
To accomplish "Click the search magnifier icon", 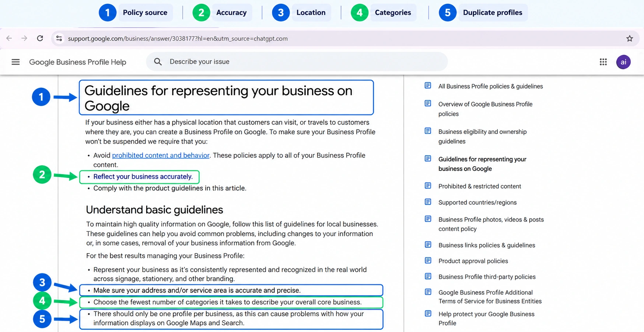I will pyautogui.click(x=158, y=62).
